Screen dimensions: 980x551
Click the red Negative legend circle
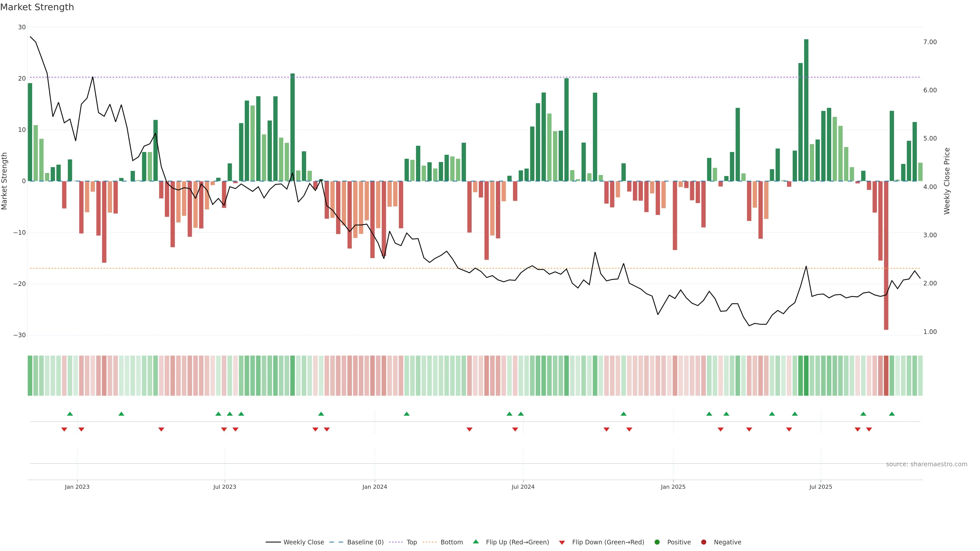point(703,542)
